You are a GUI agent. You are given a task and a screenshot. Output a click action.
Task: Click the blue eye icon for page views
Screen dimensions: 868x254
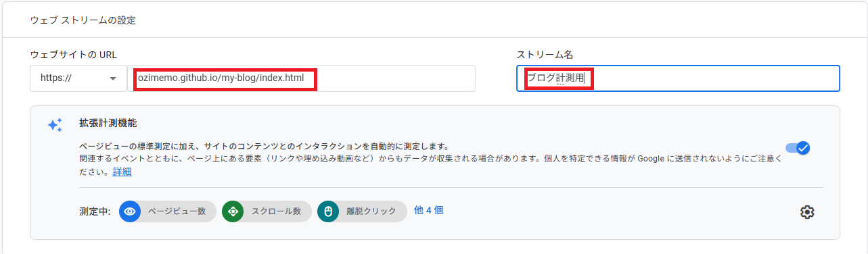pyautogui.click(x=130, y=211)
